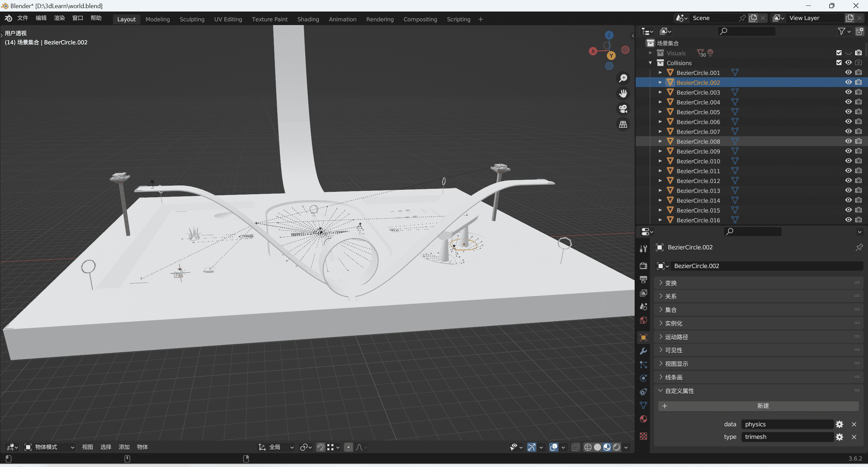This screenshot has width=868, height=467.
Task: Hide Collisions collection eye icon
Action: click(x=848, y=63)
